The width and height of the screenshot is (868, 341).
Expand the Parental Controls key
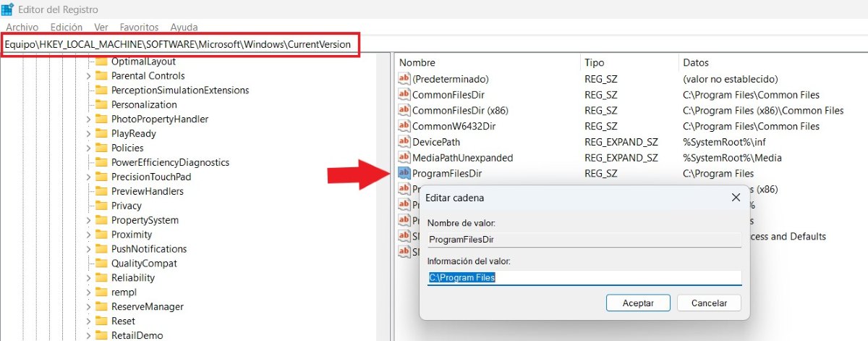pyautogui.click(x=88, y=76)
